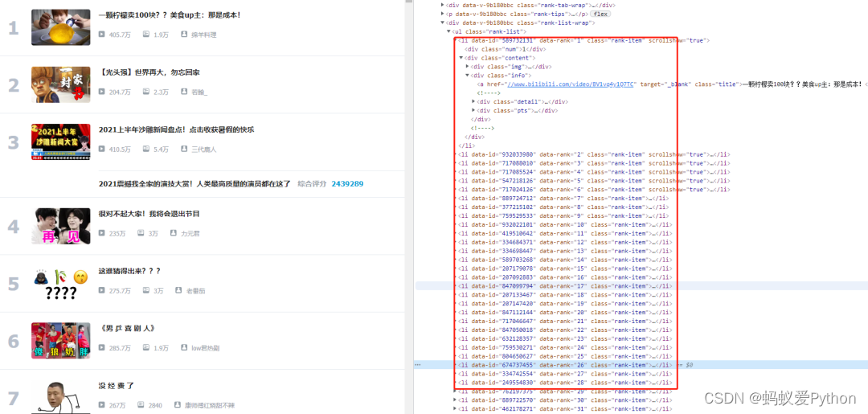This screenshot has width=868, height=414.
Task: Collapse the ul rank-list node
Action: coord(448,31)
